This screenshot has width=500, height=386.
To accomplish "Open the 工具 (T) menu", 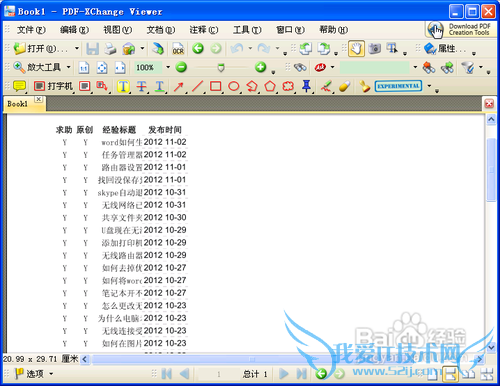I will (247, 30).
